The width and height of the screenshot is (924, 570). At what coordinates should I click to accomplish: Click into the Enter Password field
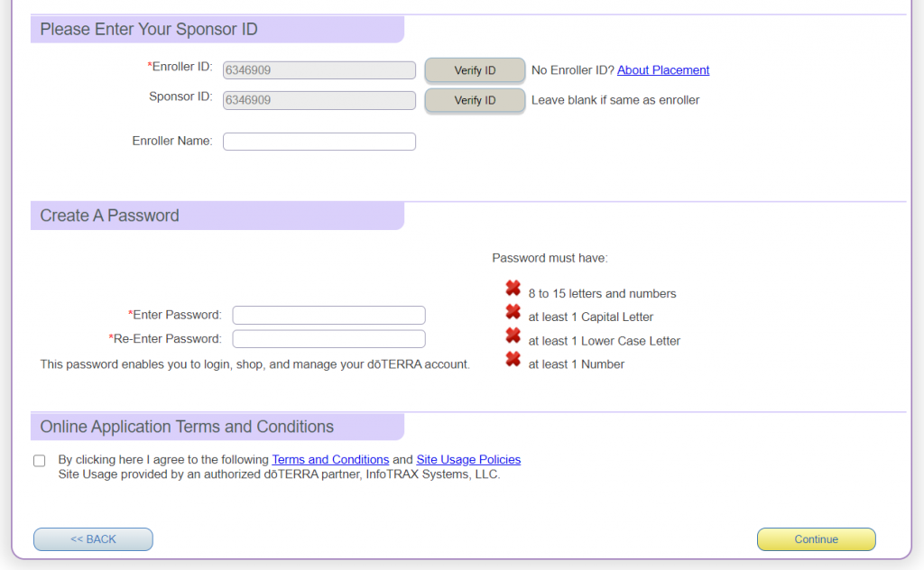(x=328, y=315)
